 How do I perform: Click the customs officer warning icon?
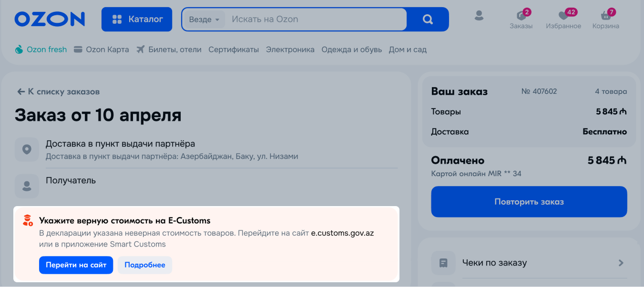coord(28,220)
